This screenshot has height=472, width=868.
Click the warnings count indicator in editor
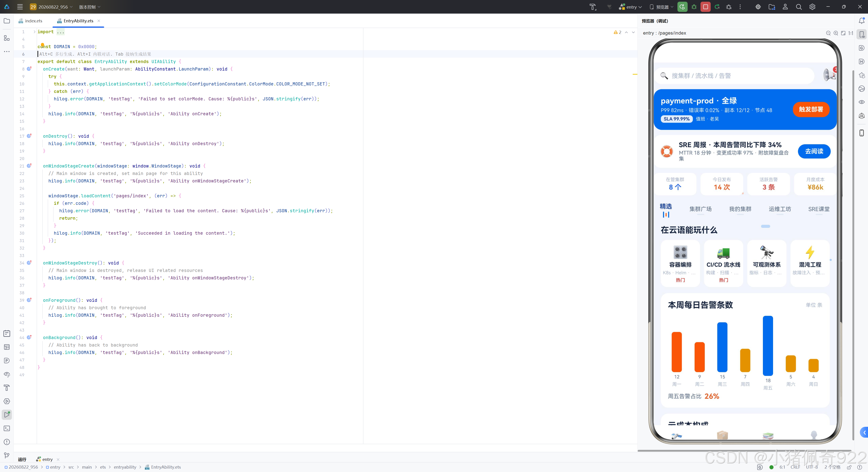tap(617, 32)
